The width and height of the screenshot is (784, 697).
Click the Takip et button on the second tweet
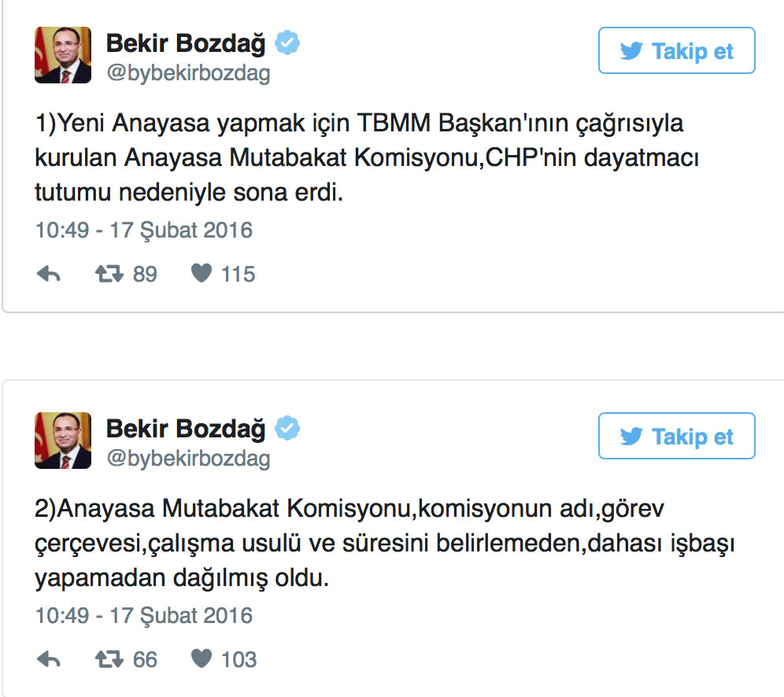click(x=677, y=436)
